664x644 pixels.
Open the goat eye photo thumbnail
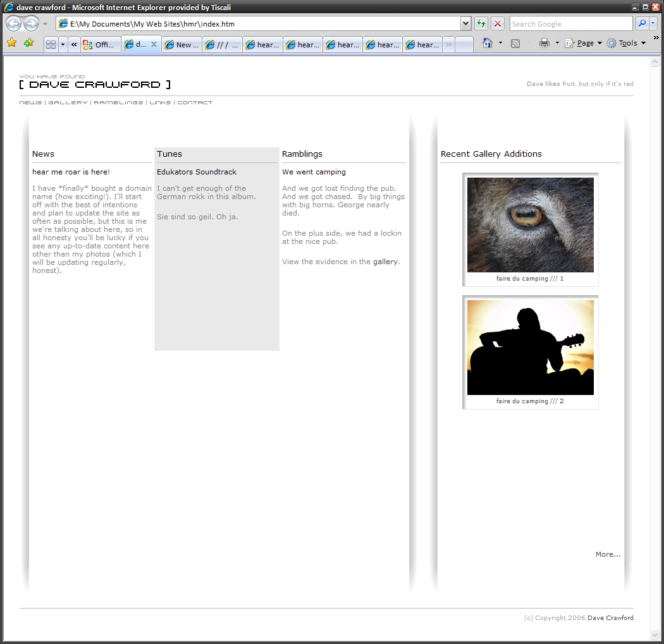[530, 225]
